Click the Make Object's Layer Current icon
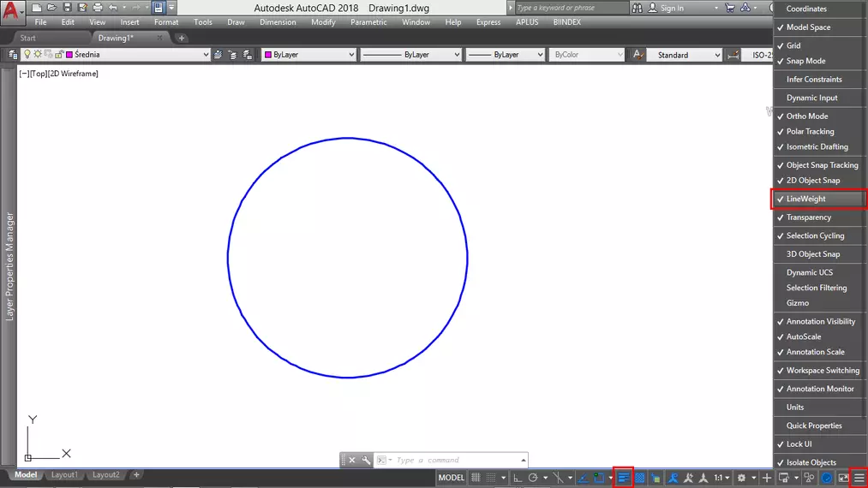 [x=218, y=55]
